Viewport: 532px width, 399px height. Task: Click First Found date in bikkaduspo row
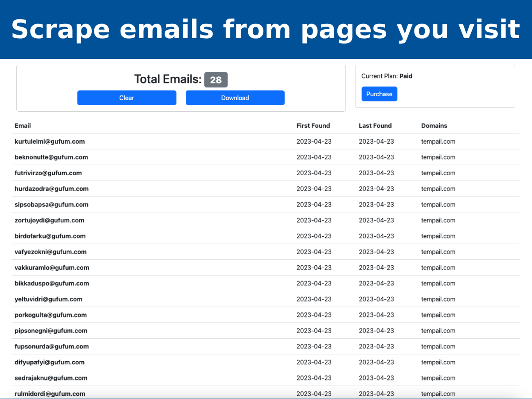(x=314, y=283)
